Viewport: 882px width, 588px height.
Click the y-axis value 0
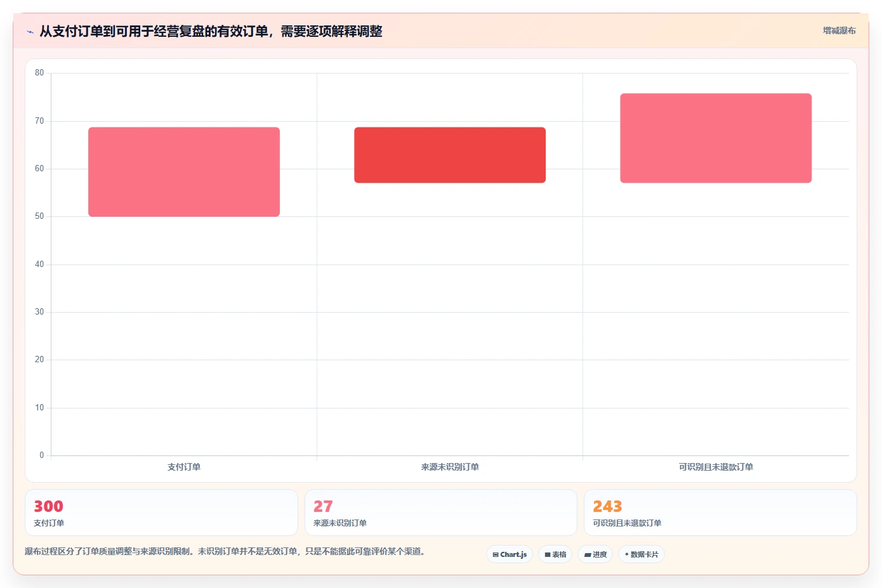(42, 455)
